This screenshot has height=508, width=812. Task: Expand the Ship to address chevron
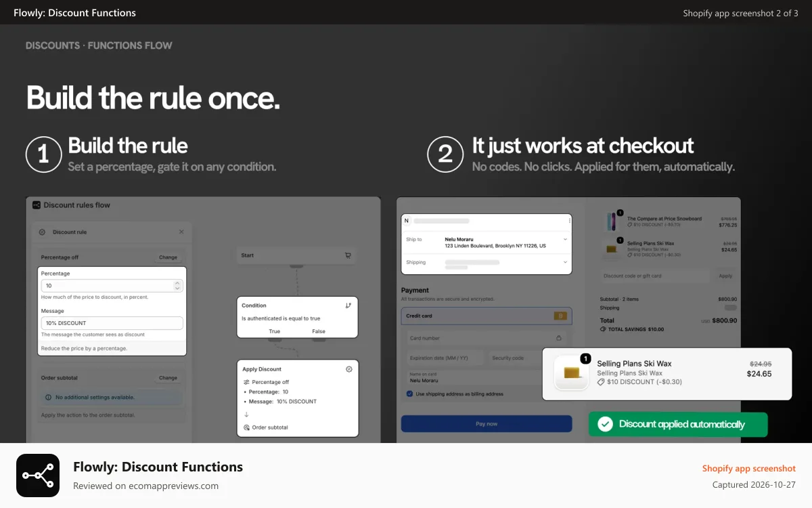click(565, 239)
